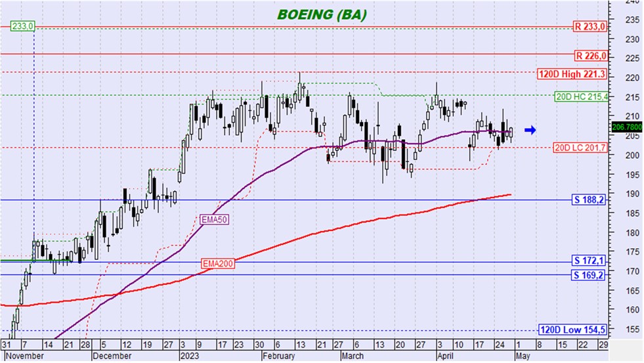This screenshot has width=644, height=363.
Task: Select the S 188,2 support label
Action: 589,200
